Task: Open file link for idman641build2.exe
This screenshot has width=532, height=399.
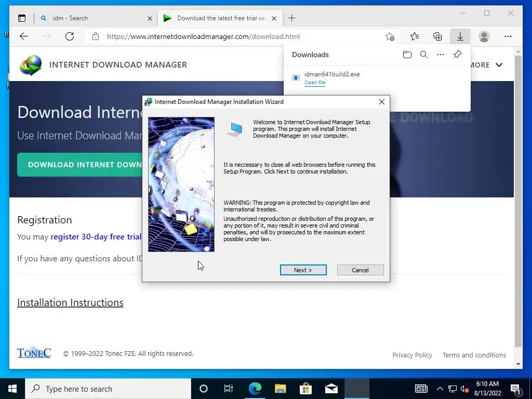Action: point(314,83)
